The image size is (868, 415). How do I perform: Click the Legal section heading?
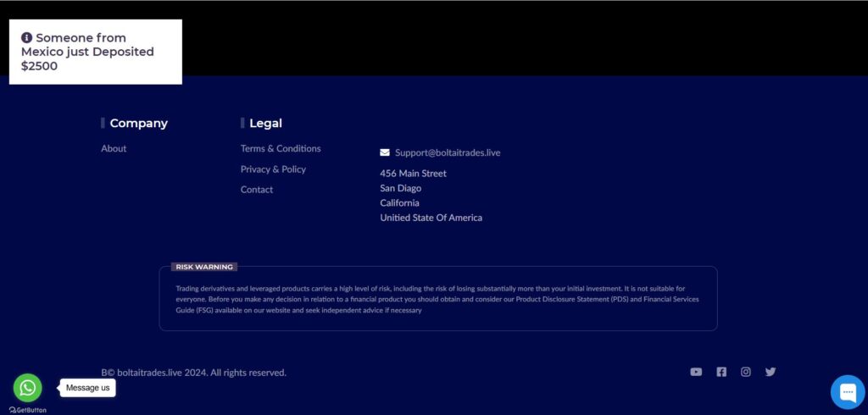[x=265, y=124]
